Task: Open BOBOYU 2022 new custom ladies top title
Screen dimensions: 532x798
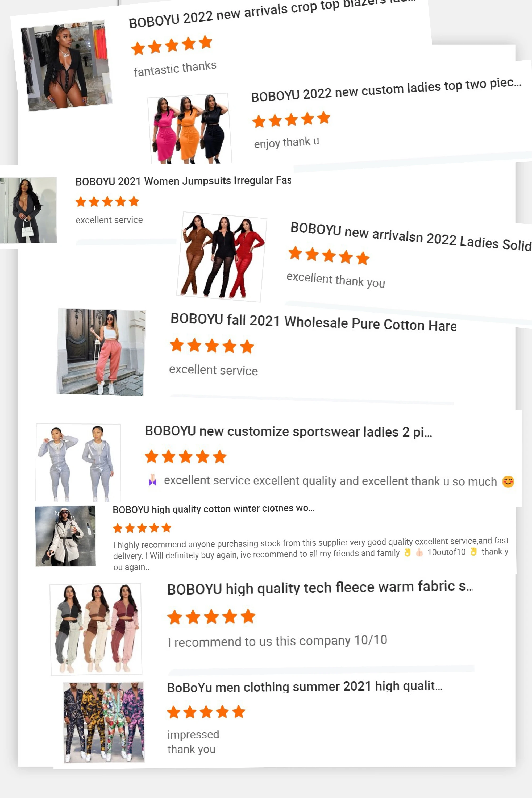Action: pyautogui.click(x=386, y=89)
